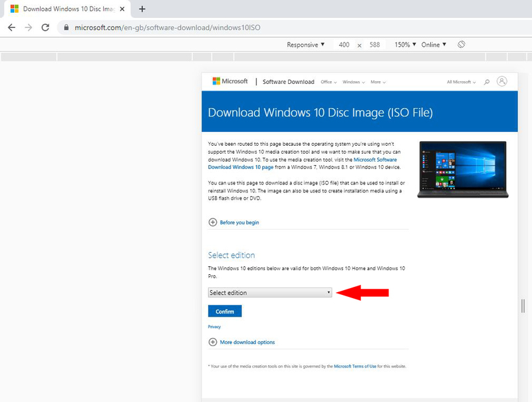
Task: Open Microsoft Terms of Use link
Action: (x=355, y=366)
